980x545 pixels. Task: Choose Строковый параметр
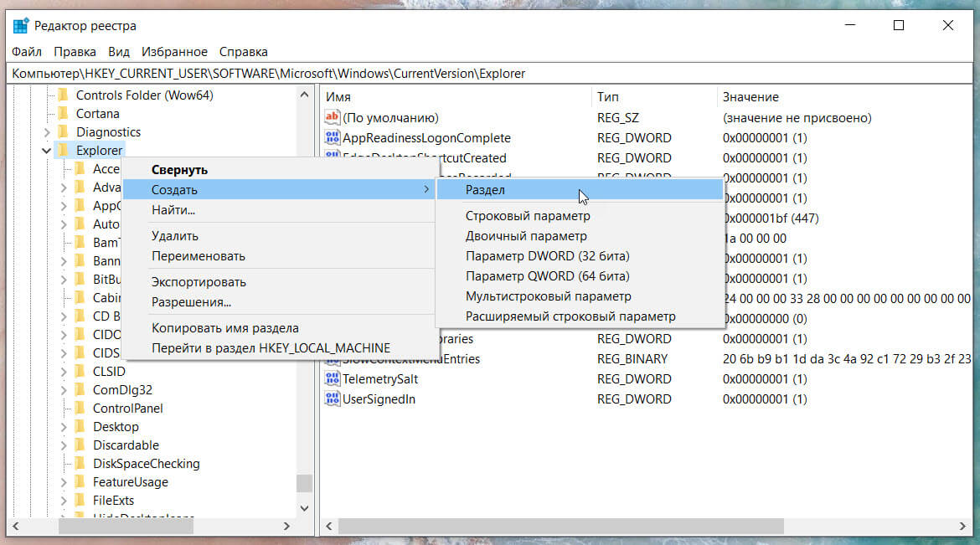point(580,216)
